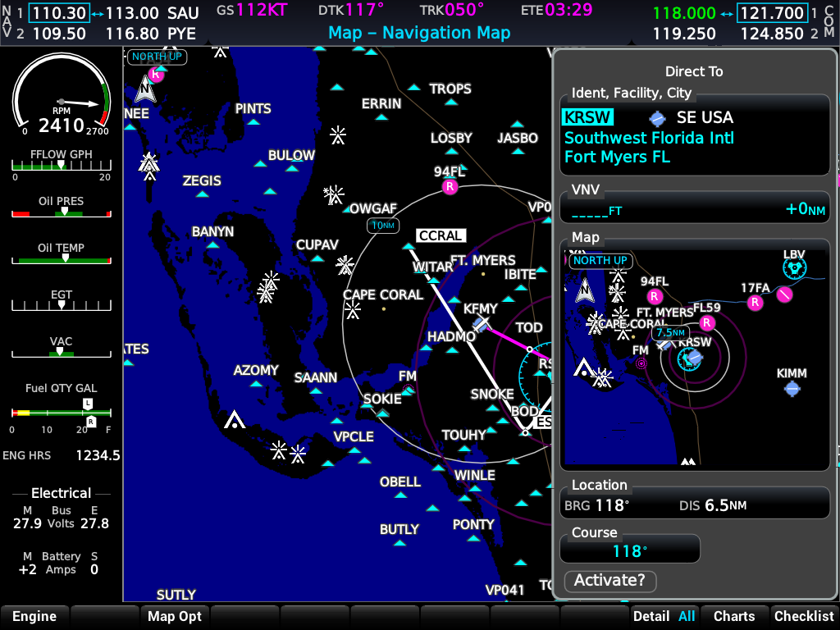Click the BRG 118° location readout
This screenshot has height=630, width=840.
click(x=597, y=505)
